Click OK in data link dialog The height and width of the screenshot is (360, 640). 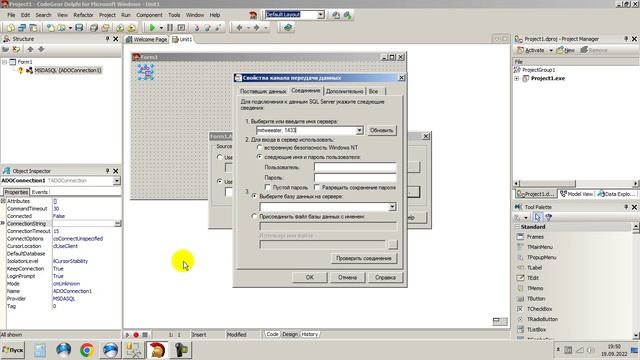pos(310,278)
